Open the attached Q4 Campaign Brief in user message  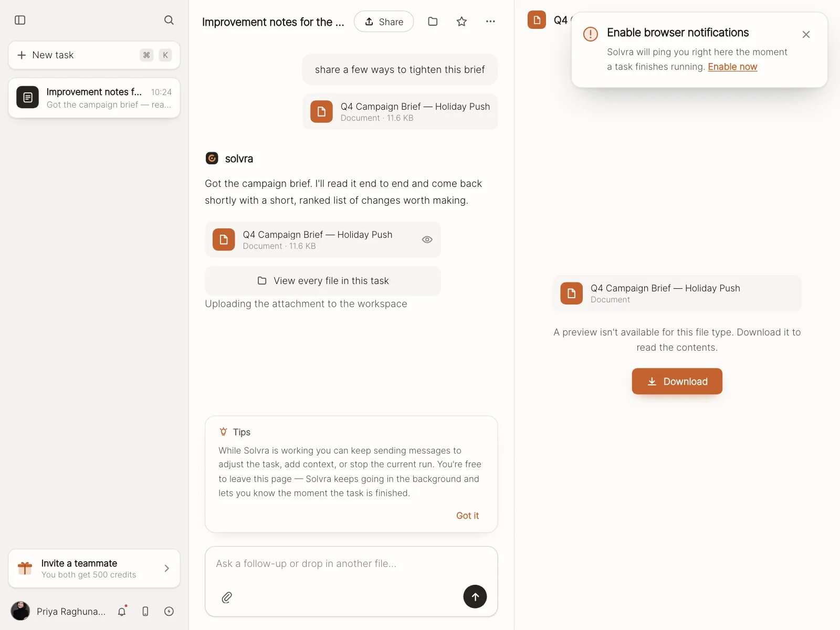[x=400, y=112]
